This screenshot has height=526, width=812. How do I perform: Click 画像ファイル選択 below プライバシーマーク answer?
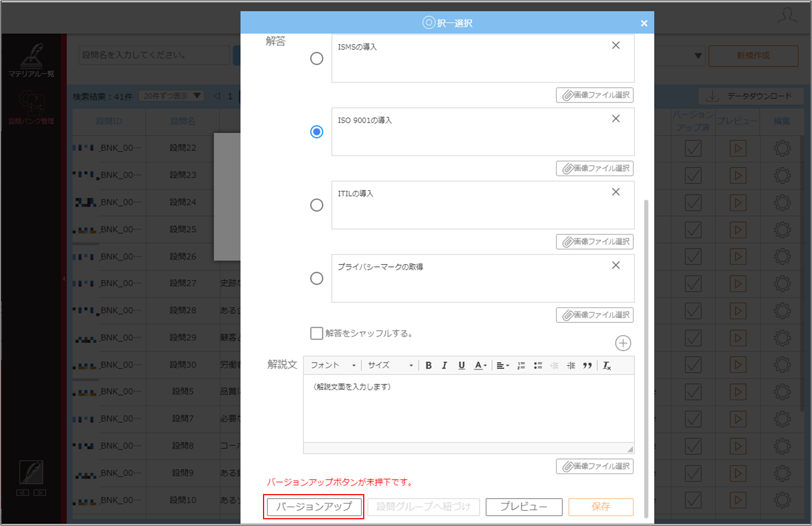(x=595, y=315)
